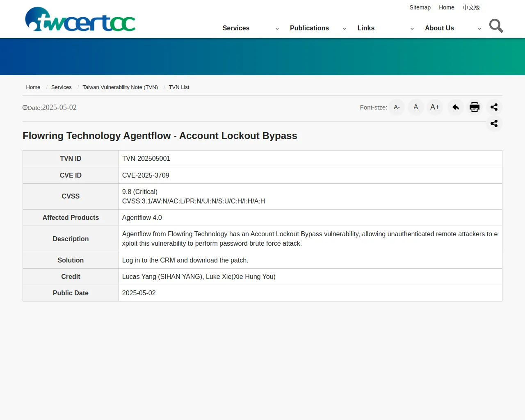The image size is (525, 420).
Task: Click the Font-size label
Action: click(x=373, y=107)
